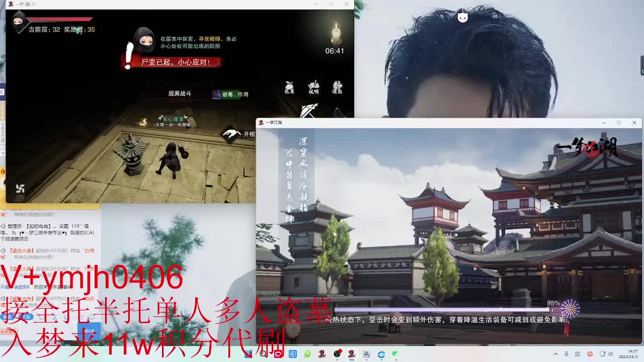This screenshot has height=362, width=644.
Task: Click the pinwheel icon at game window corner
Action: pos(20,188)
